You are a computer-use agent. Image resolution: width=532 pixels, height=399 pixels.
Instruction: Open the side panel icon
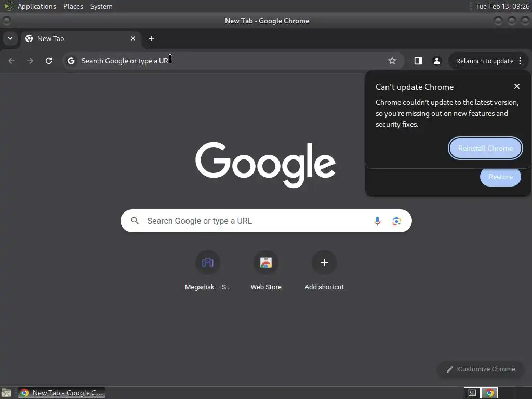click(x=418, y=61)
